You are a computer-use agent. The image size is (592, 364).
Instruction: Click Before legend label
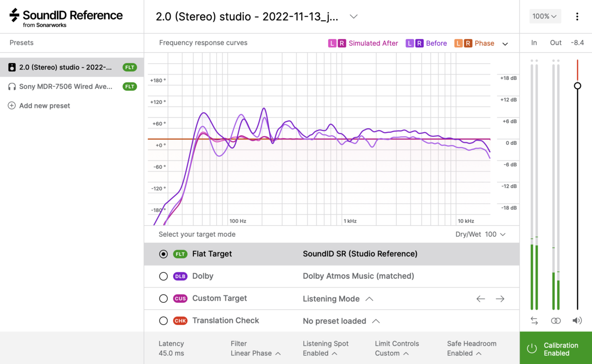coord(437,43)
